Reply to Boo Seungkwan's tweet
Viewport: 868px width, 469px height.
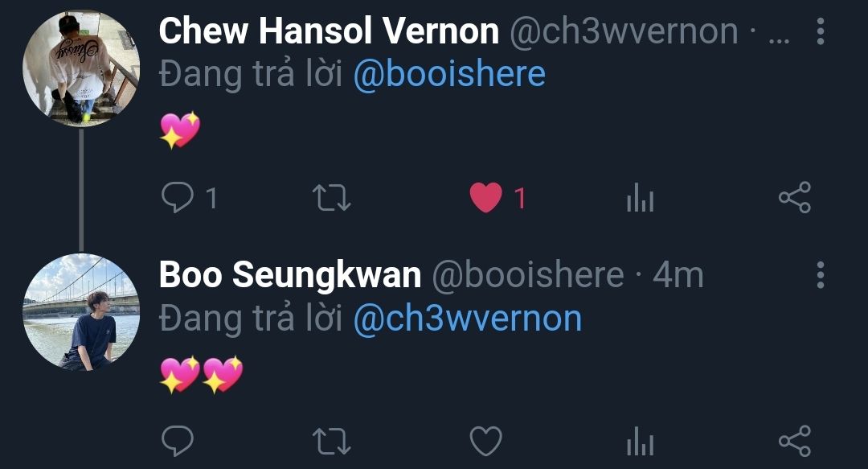coord(177,441)
